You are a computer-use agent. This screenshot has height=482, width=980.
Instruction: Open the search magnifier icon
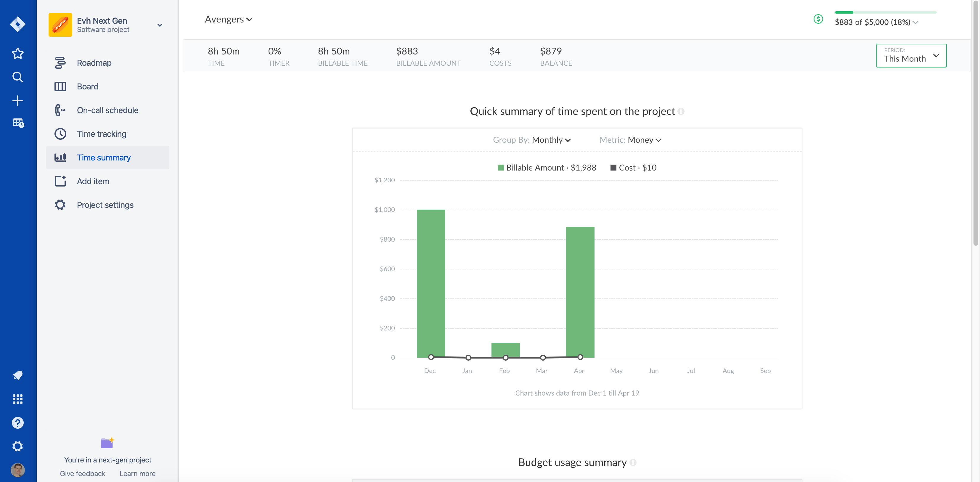pyautogui.click(x=17, y=77)
